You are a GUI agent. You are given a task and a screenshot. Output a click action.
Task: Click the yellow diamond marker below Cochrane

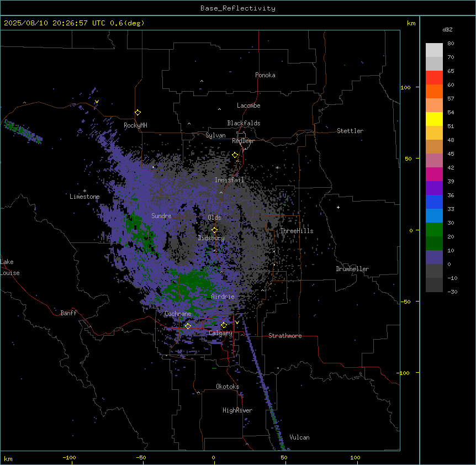pos(188,326)
